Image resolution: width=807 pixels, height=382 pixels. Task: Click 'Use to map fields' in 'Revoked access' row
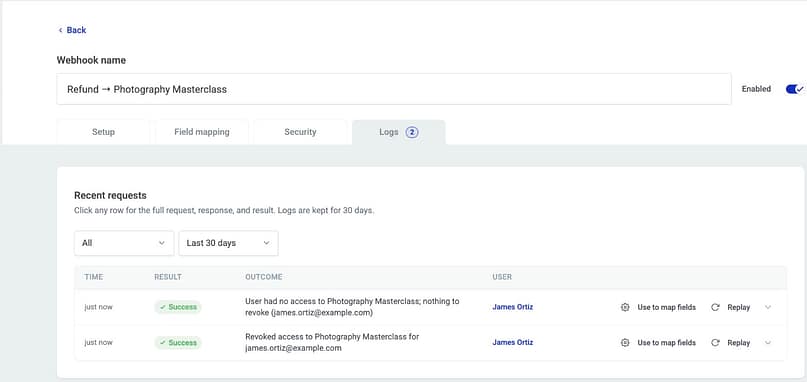pyautogui.click(x=666, y=343)
